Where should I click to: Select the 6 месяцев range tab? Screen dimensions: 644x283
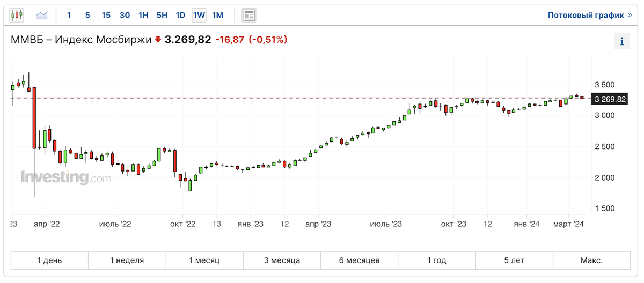click(x=360, y=260)
